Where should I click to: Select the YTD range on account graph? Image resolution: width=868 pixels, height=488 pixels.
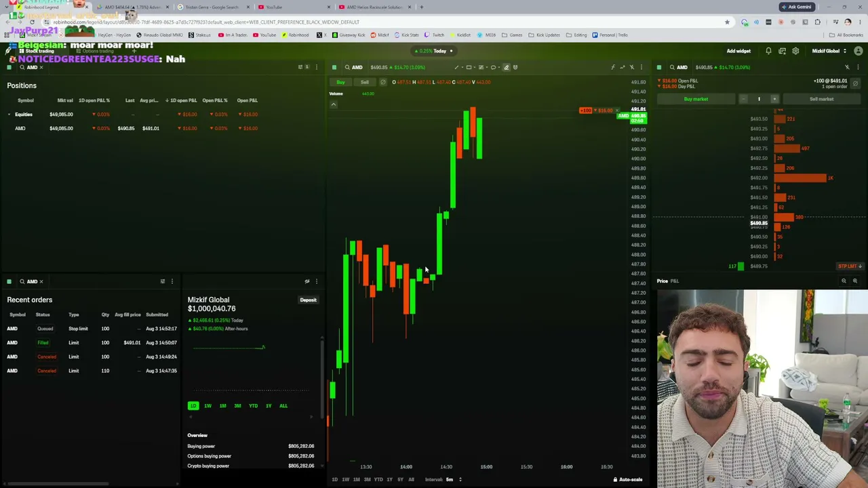(253, 406)
